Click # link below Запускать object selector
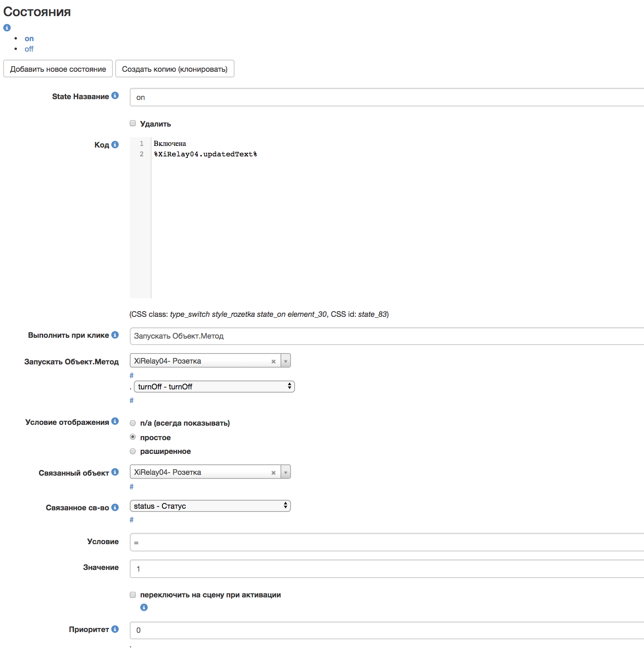The width and height of the screenshot is (644, 653). pos(131,375)
